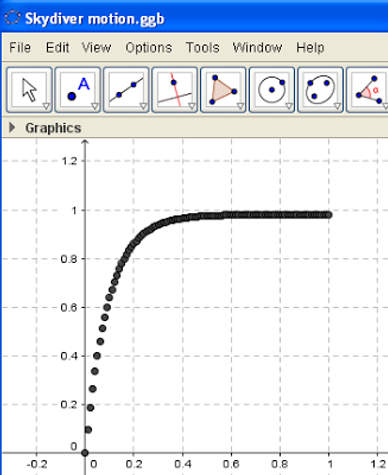Viewport: 388px width, 475px height.
Task: Open Perpendicular Line tool dropdown arrow
Action: (192, 106)
